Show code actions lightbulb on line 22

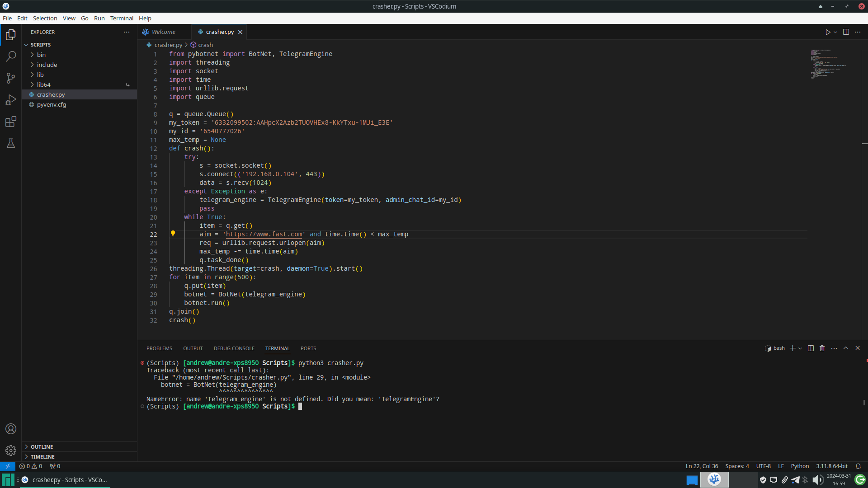point(173,234)
